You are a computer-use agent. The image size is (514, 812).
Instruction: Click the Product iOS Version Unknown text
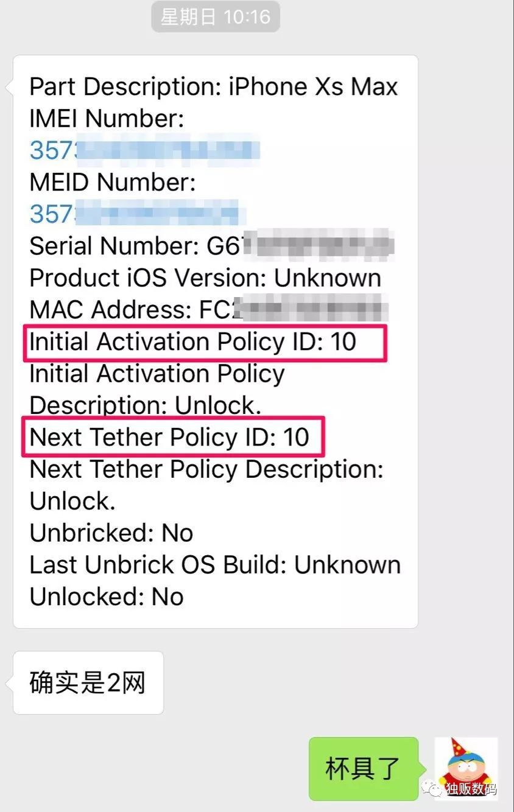tap(205, 278)
